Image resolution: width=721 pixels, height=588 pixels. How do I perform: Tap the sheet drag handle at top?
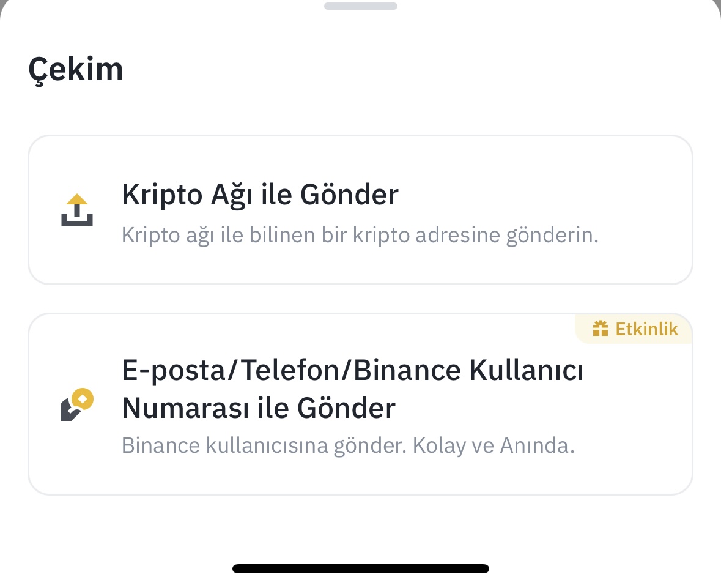(361, 6)
